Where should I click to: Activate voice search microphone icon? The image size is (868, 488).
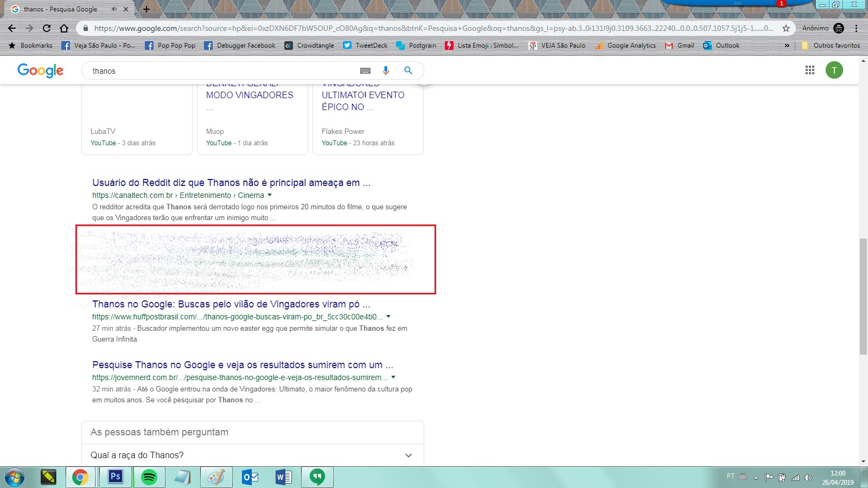pos(386,70)
